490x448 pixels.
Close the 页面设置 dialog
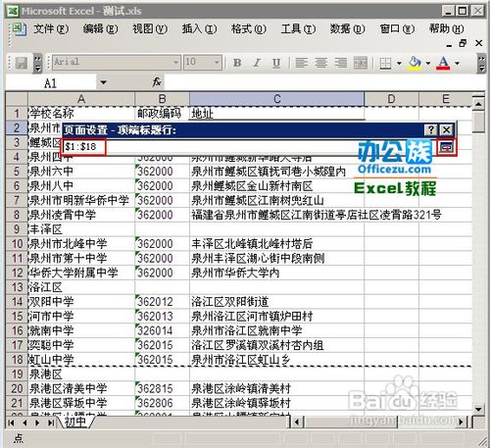coord(446,130)
